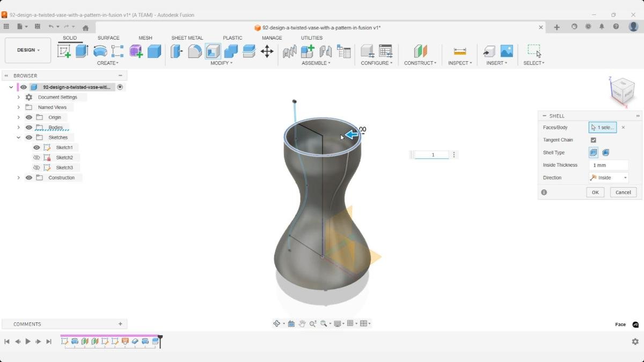The height and width of the screenshot is (362, 644).
Task: Uncheck the Tangent Chain checkbox in Shell dialog
Action: (x=593, y=139)
